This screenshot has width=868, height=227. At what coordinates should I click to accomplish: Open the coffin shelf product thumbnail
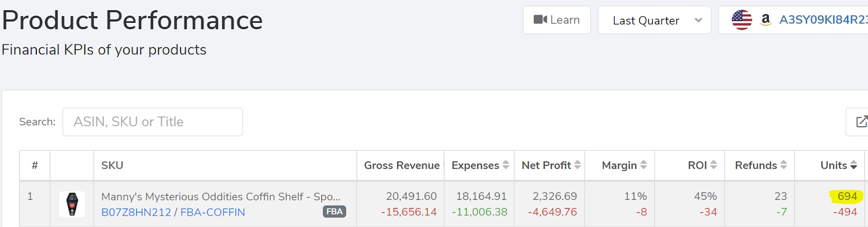pos(72,204)
